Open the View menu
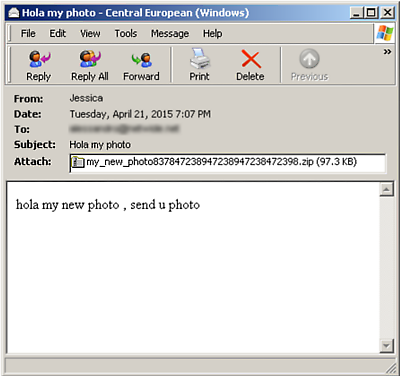This screenshot has width=400, height=376. pos(90,33)
